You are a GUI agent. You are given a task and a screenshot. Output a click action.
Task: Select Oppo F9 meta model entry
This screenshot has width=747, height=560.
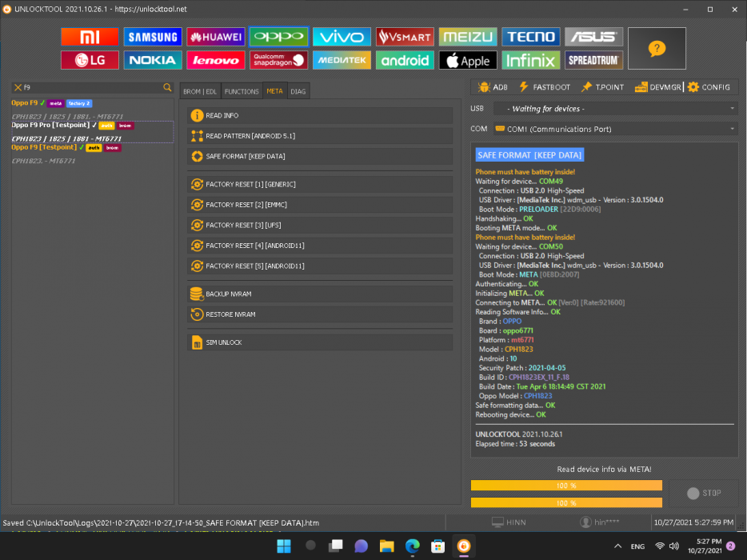[x=93, y=110]
